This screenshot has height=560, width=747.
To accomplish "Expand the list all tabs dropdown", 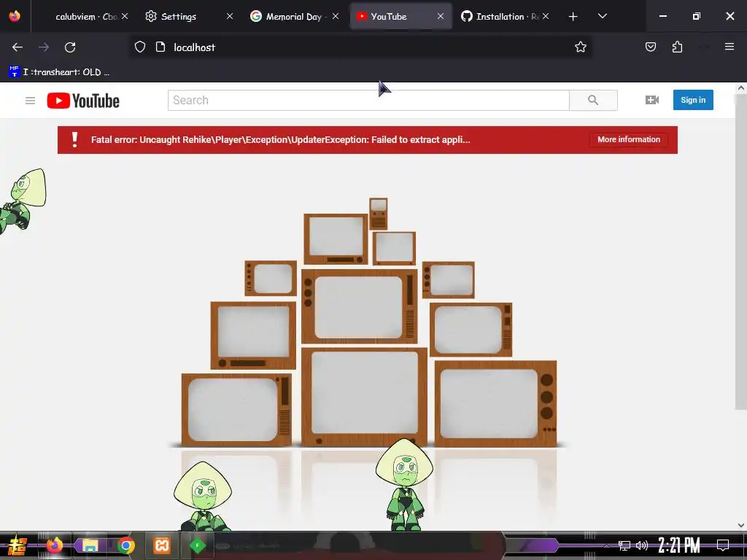I will 602,16.
